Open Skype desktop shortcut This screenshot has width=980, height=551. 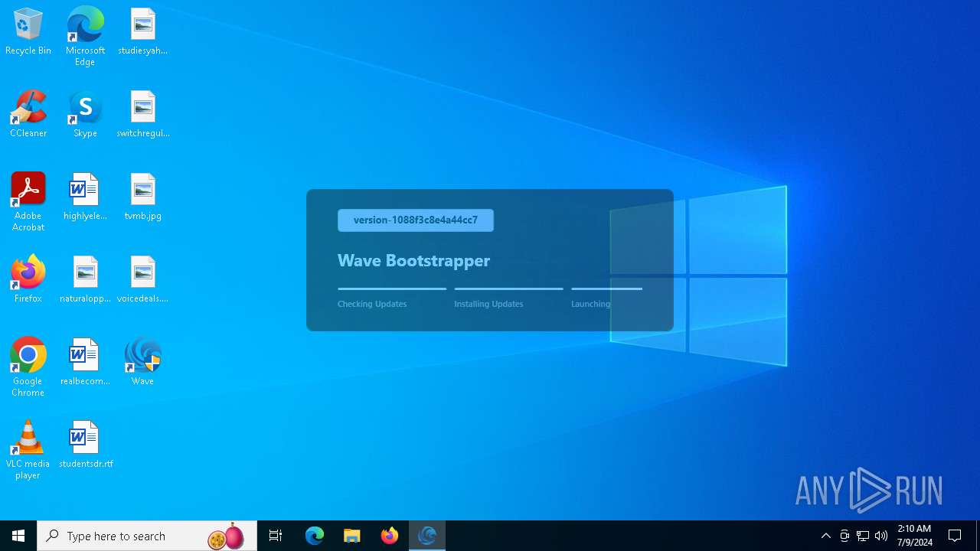85,115
